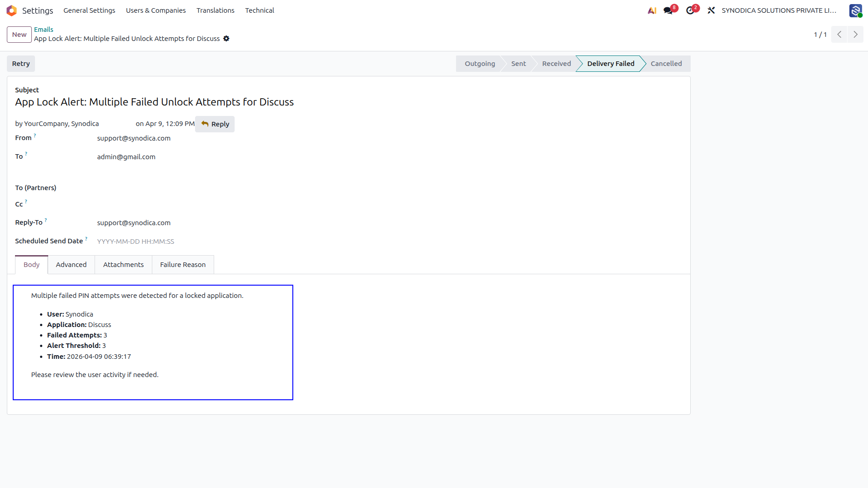The width and height of the screenshot is (868, 488).
Task: Click the Reply button
Action: pos(215,124)
